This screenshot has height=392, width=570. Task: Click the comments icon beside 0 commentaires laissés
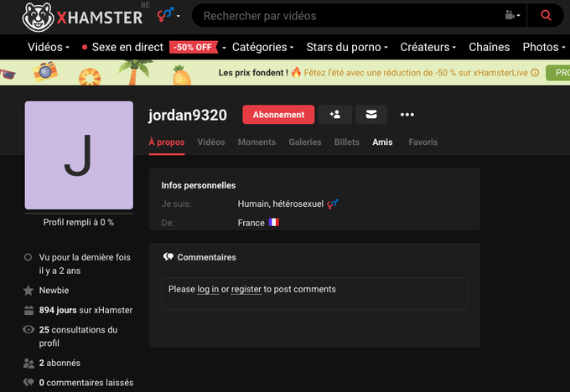point(28,382)
